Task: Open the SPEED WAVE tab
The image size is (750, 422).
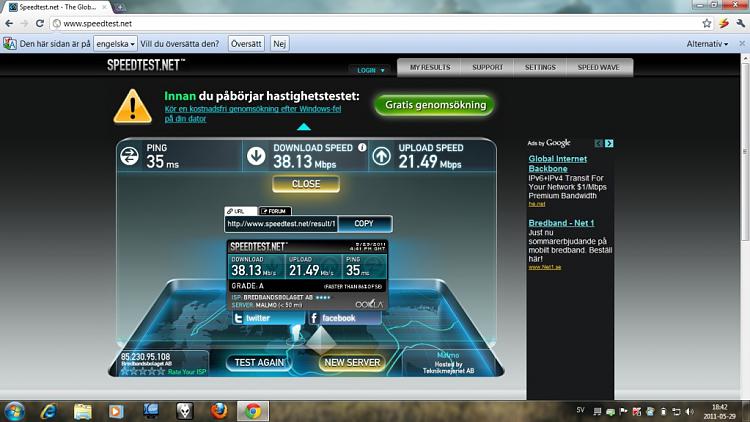Action: pos(598,67)
